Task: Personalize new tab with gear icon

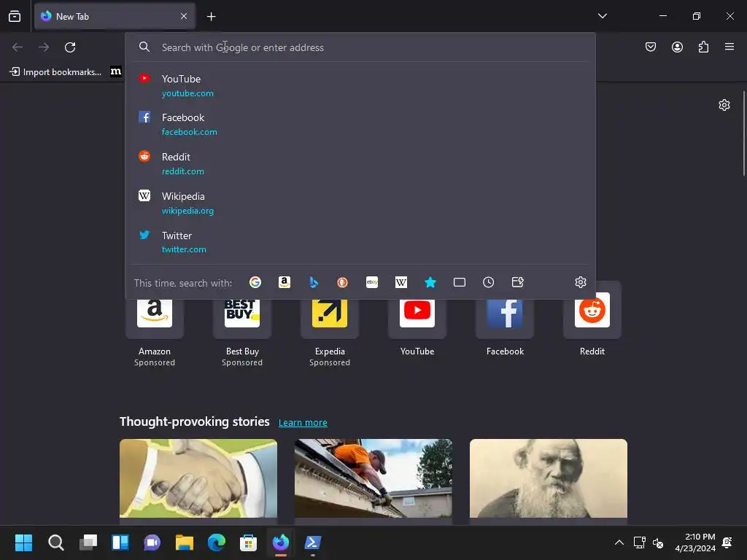Action: tap(724, 105)
